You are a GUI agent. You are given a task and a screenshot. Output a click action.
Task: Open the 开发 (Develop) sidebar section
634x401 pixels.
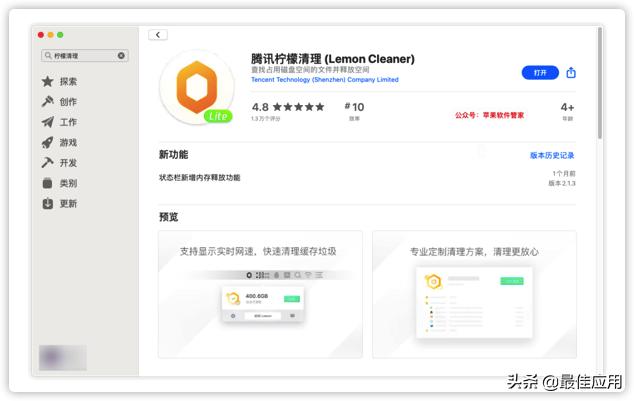(59, 163)
